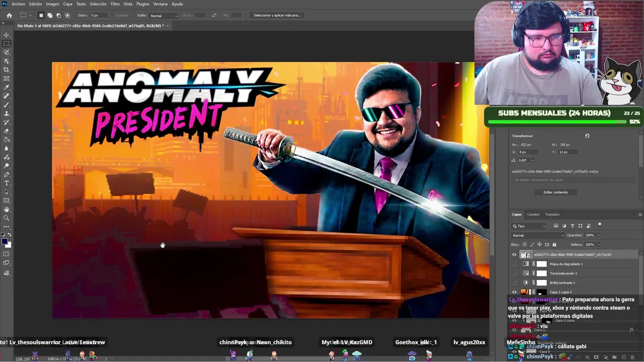Toggle lock position for the layer
The image size is (644, 362).
click(x=539, y=245)
